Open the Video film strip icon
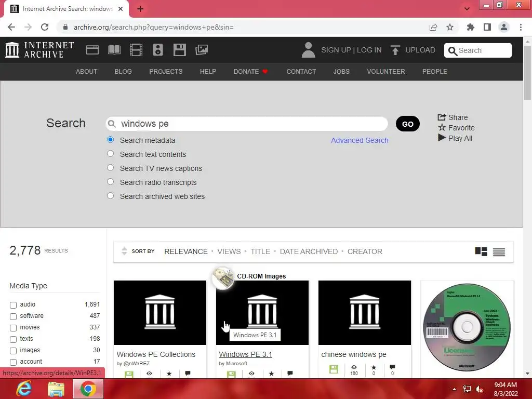 point(136,50)
